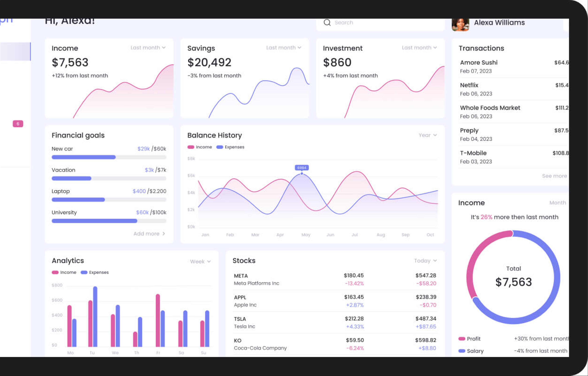588x376 pixels.
Task: Click the University progress bar
Action: [109, 221]
